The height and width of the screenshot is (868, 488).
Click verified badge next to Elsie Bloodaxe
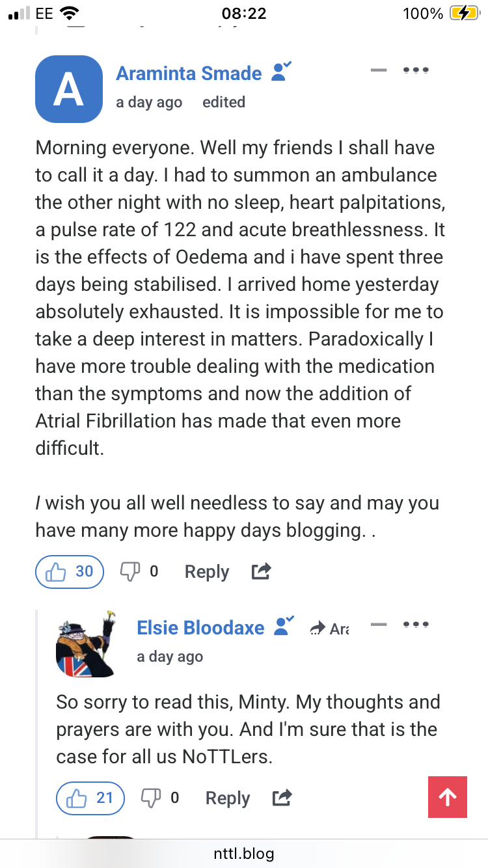click(284, 625)
